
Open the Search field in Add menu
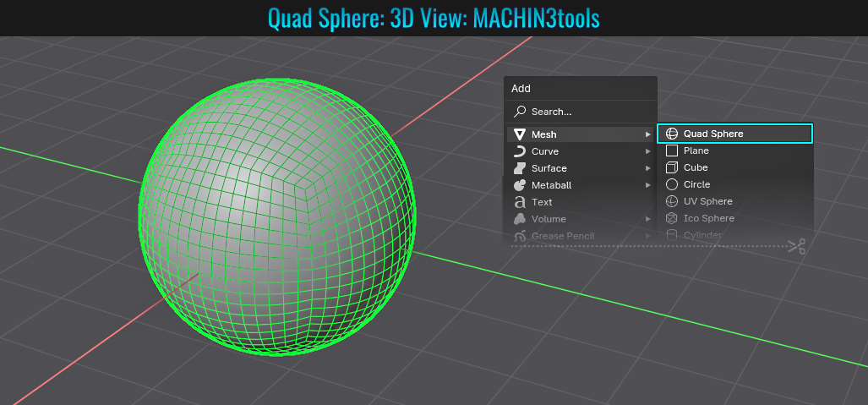[x=580, y=112]
